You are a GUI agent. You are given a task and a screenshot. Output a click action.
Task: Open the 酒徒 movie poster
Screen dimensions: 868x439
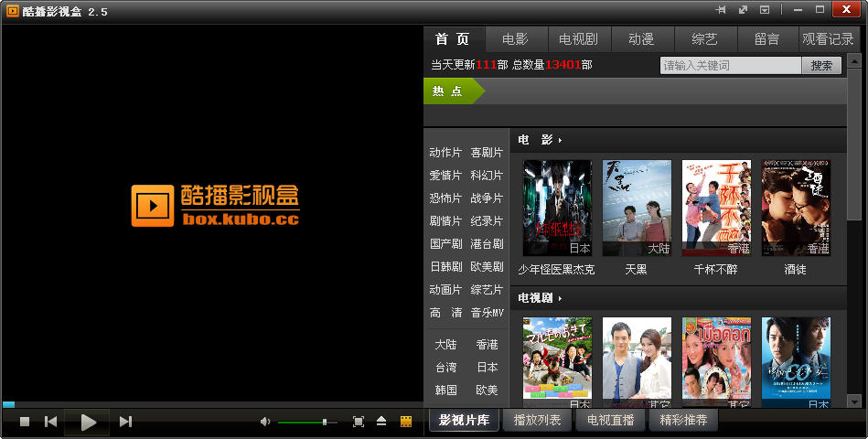click(x=796, y=209)
